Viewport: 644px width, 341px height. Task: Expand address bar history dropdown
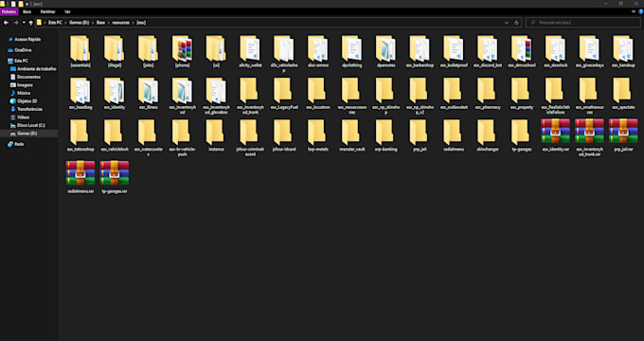tap(507, 23)
